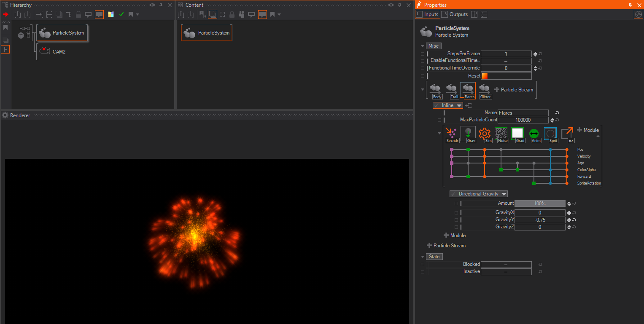Switch to the Inputs tab
Viewport: 644px width, 324px height.
coord(427,14)
